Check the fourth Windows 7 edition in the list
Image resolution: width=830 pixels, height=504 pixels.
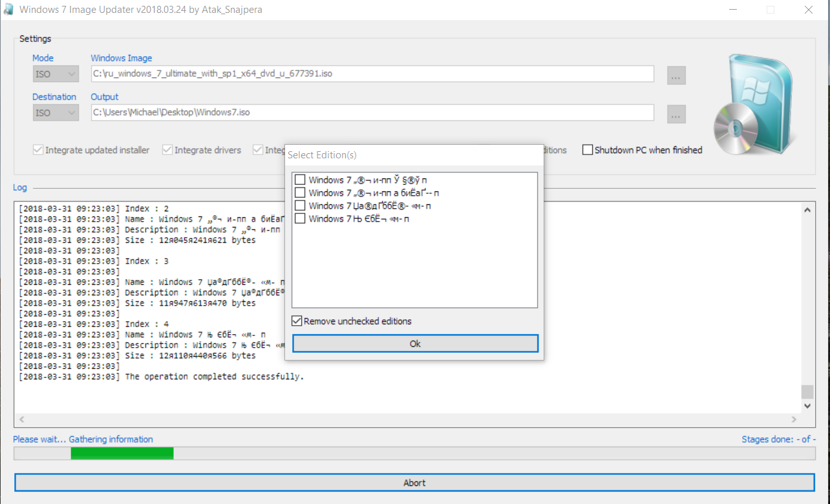[x=300, y=218]
